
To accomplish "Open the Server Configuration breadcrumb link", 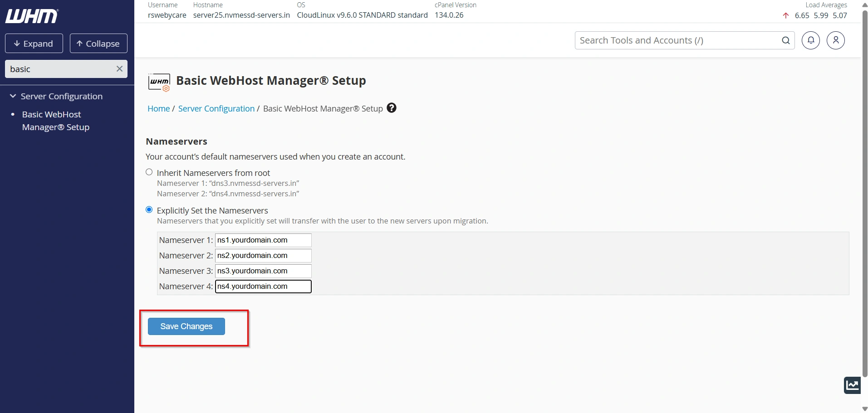I will click(216, 108).
